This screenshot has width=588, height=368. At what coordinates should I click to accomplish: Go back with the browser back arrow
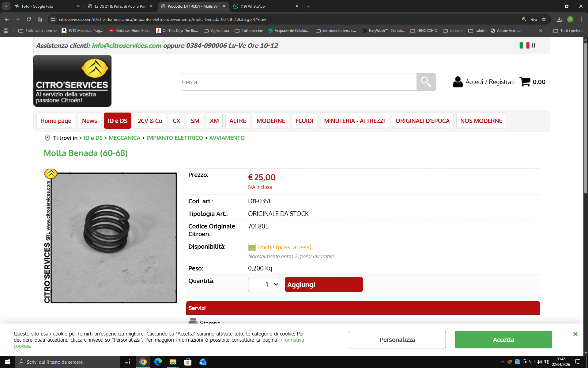pyautogui.click(x=7, y=19)
